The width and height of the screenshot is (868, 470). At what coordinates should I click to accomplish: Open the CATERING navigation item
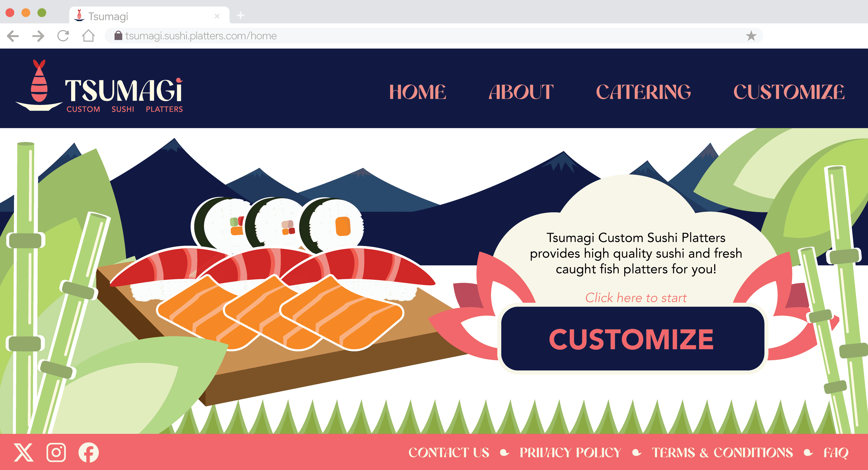pos(643,92)
